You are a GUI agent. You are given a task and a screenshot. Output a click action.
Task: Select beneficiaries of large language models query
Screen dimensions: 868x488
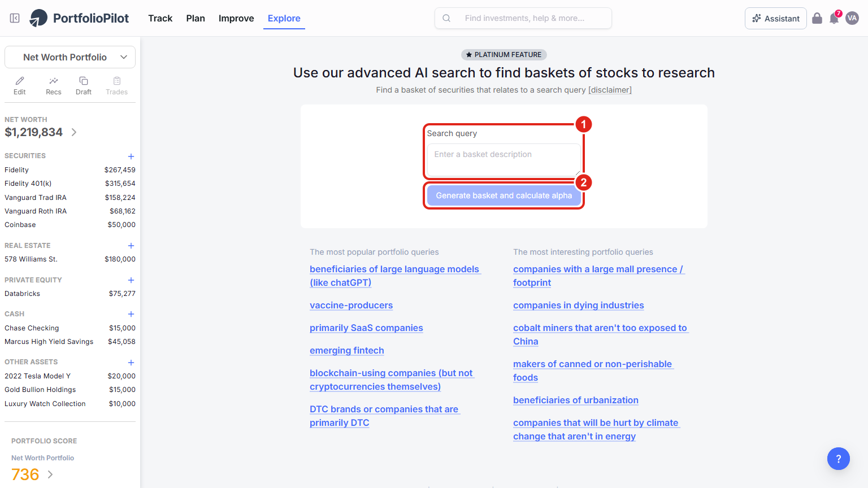point(395,276)
